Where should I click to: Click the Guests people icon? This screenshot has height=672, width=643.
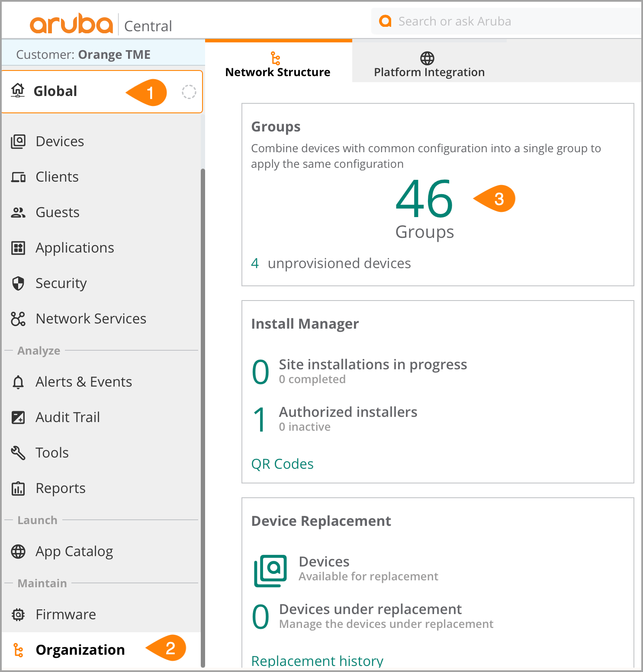(x=18, y=212)
